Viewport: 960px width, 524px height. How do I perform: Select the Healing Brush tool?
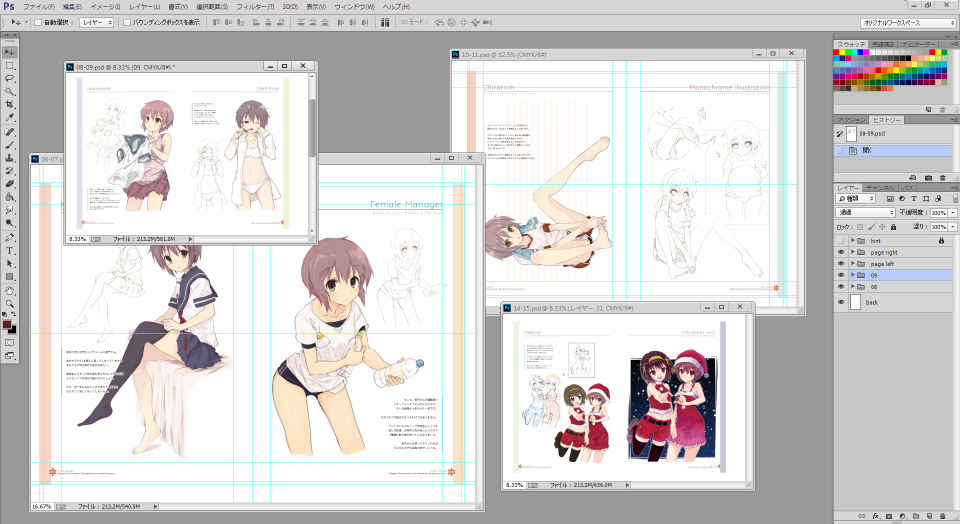coord(10,132)
